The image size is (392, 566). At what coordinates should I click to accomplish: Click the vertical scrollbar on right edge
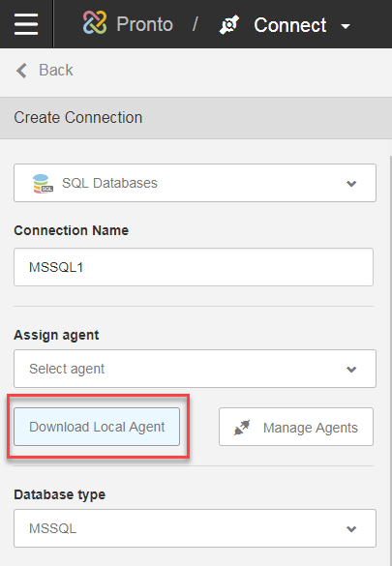(391, 361)
